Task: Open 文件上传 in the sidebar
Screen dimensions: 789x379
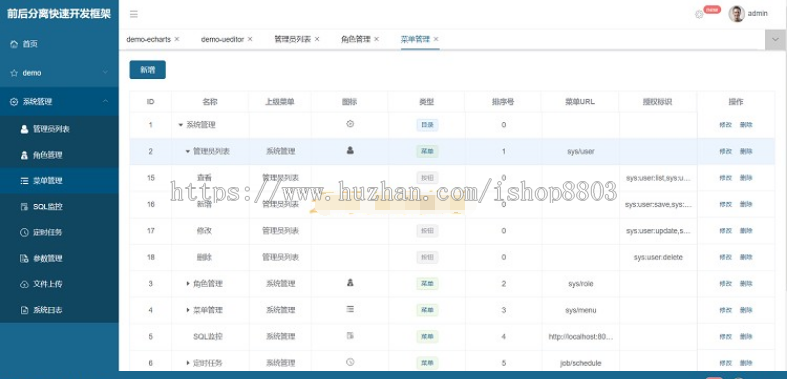Action: [59, 284]
